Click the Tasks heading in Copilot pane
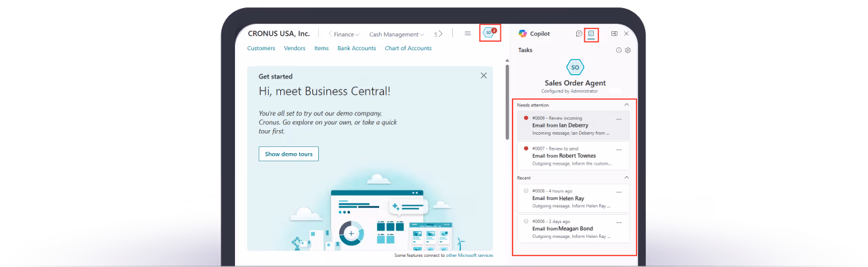The image size is (868, 267). [525, 50]
